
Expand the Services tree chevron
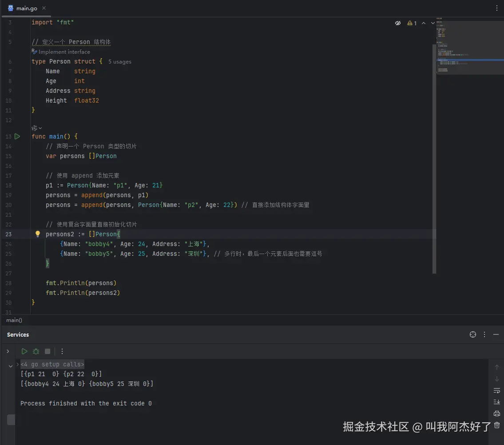[x=8, y=351]
